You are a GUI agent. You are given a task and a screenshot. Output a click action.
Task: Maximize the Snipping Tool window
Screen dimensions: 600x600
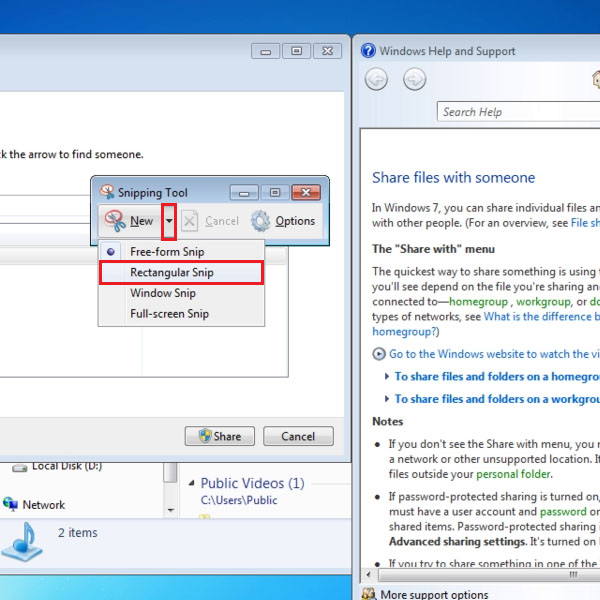pos(275,192)
